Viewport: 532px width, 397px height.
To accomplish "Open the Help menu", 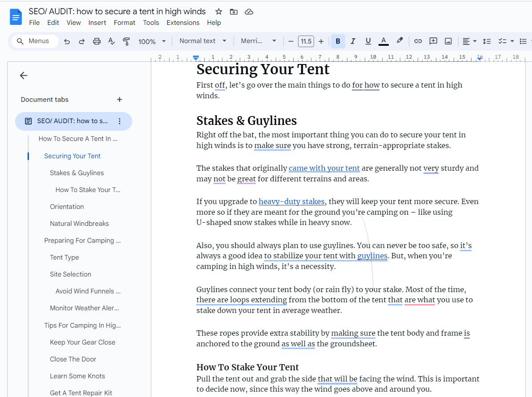I will tap(214, 23).
